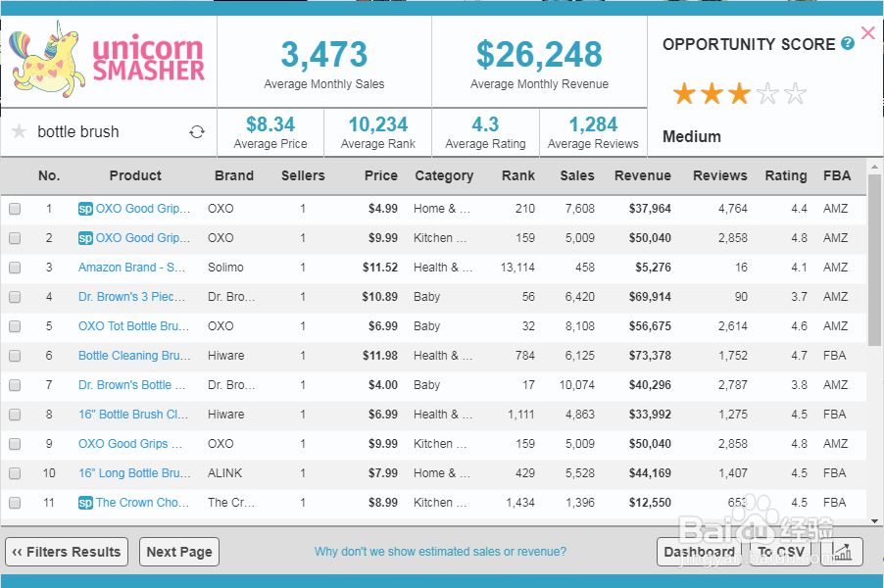
Task: Select checkbox for Amazon Brand Solimo row
Action: click(x=15, y=268)
